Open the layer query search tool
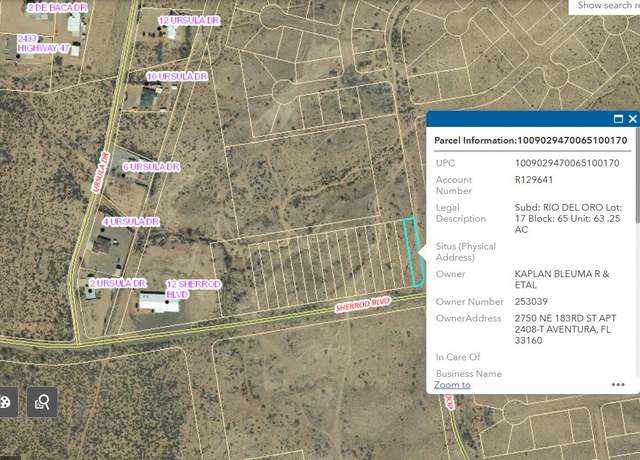This screenshot has height=460, width=640. 42,402
